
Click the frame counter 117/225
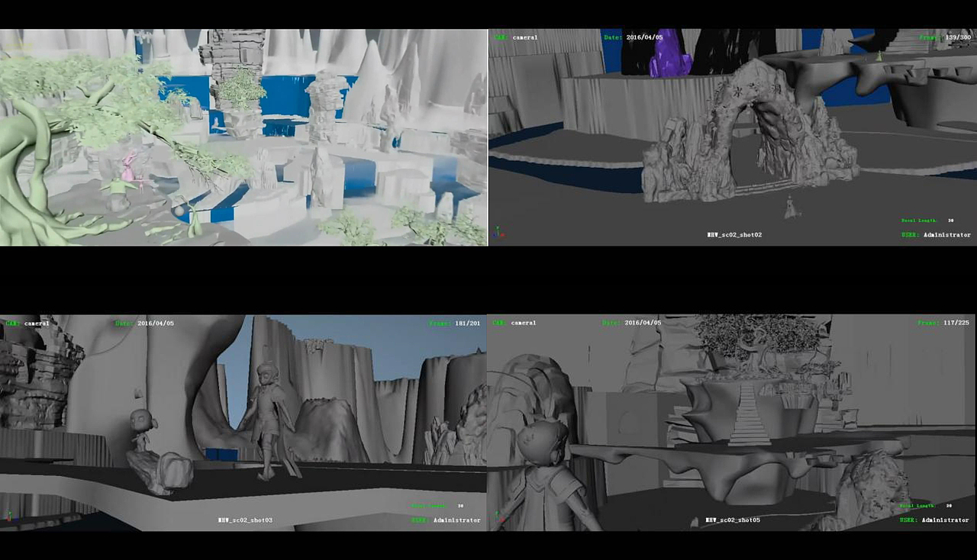(958, 323)
